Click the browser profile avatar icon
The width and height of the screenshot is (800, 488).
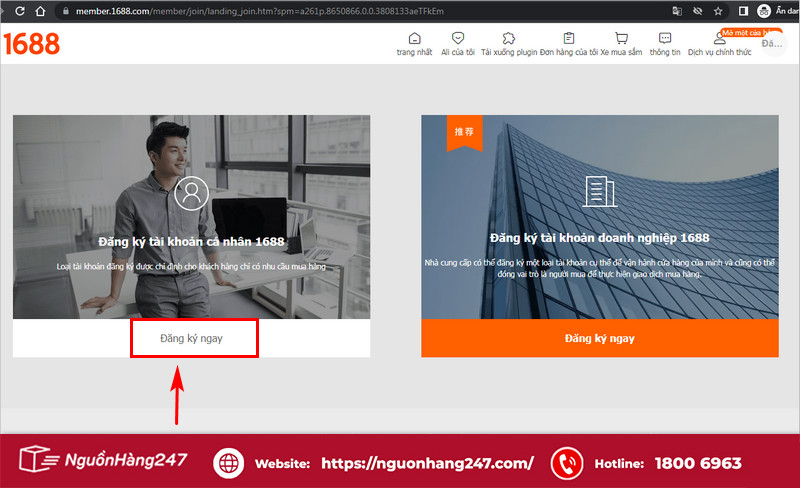coord(765,10)
